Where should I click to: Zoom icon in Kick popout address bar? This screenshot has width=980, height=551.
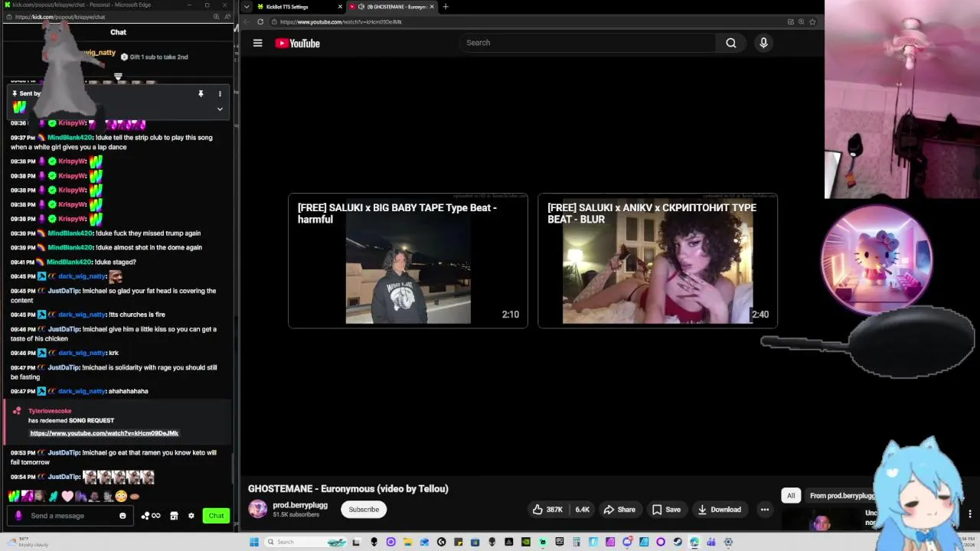coord(216,17)
